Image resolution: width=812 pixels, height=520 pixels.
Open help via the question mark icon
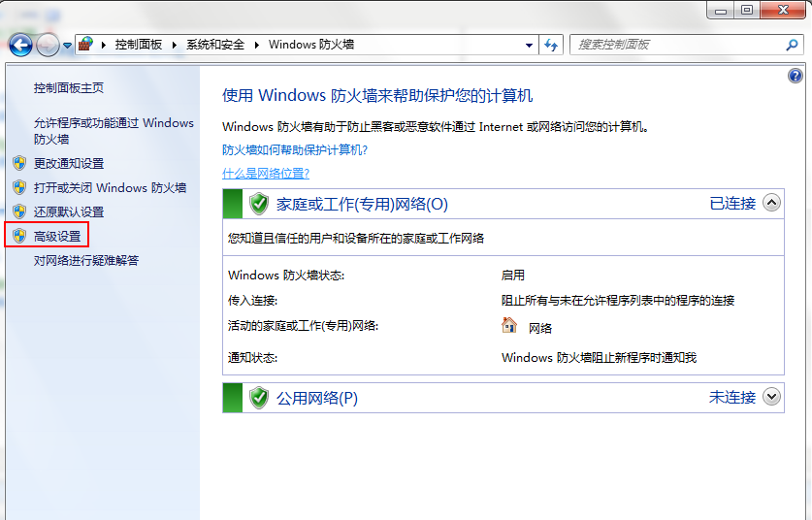point(795,76)
